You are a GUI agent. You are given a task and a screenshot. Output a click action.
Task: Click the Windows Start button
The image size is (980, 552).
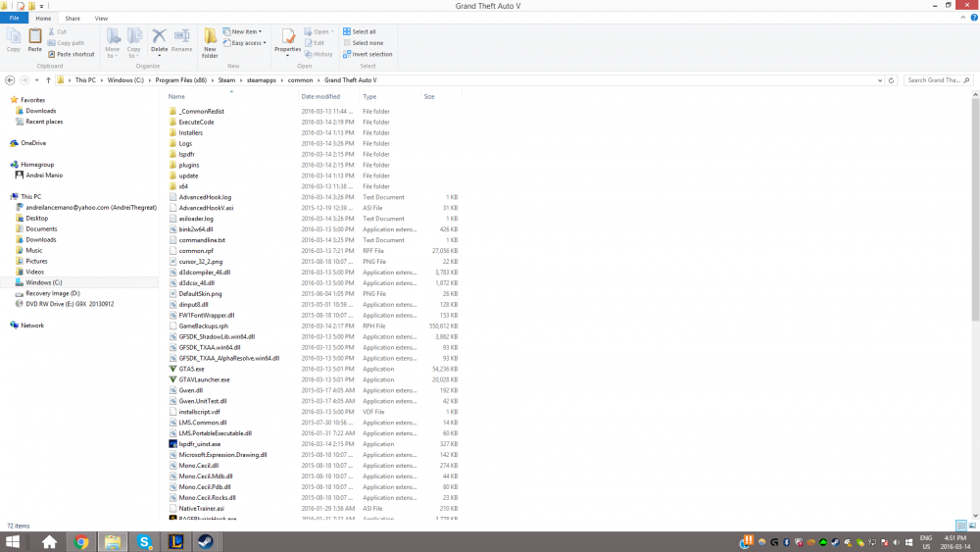click(13, 542)
